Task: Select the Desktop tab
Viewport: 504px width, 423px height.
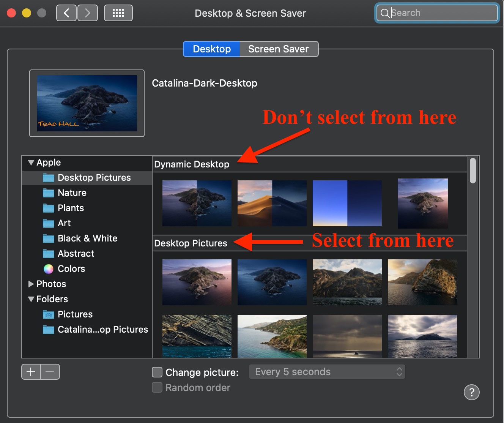Action: (x=211, y=49)
